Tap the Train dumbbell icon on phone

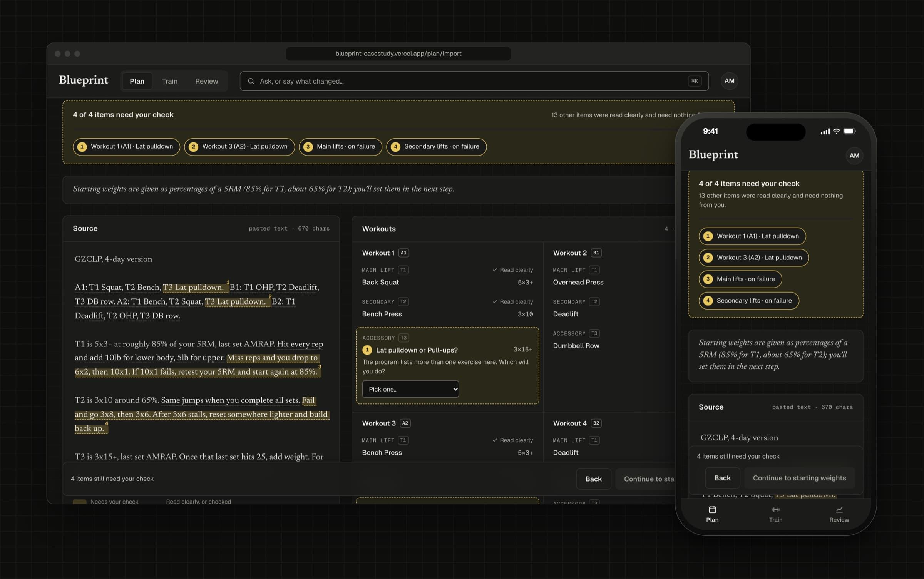[x=776, y=510]
